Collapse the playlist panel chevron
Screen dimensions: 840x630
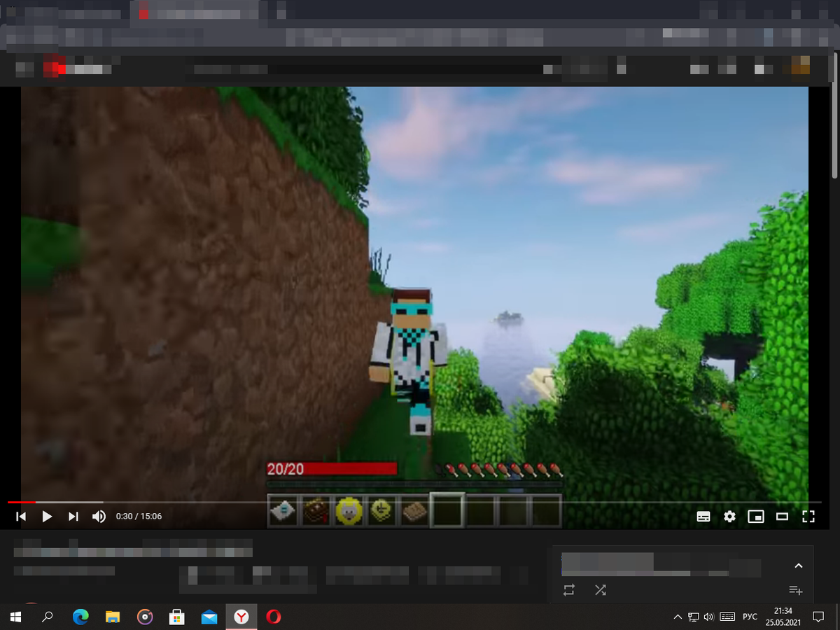click(798, 566)
